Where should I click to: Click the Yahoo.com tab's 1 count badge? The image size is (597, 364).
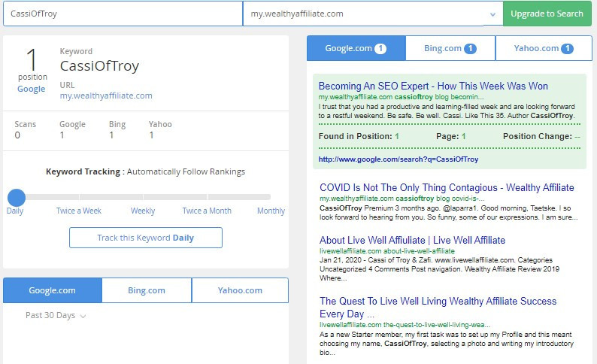click(x=568, y=48)
